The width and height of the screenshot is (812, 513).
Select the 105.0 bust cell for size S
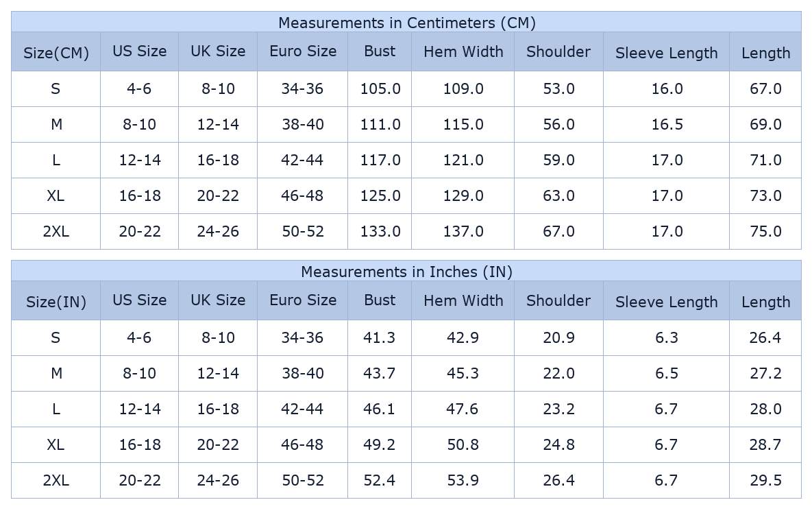pos(380,89)
